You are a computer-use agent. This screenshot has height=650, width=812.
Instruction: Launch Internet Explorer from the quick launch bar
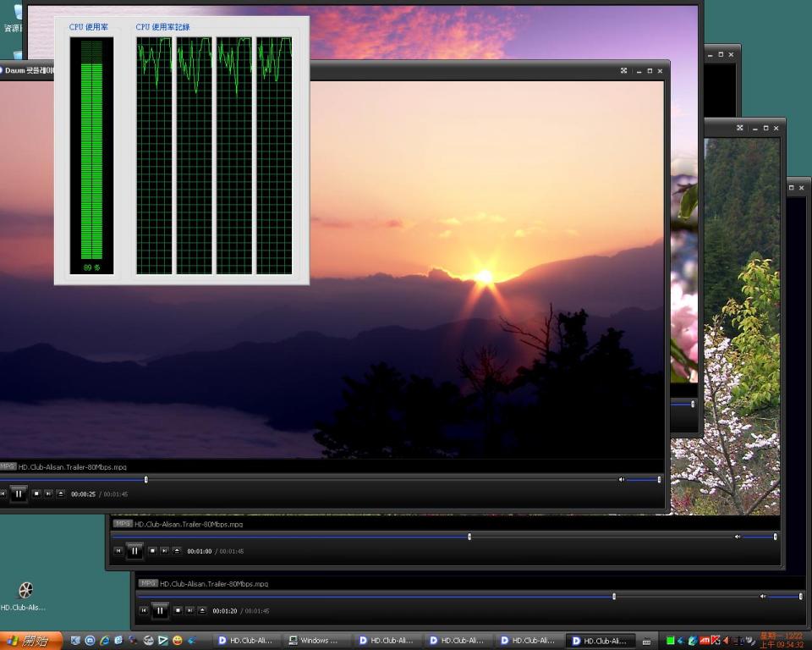(x=104, y=641)
